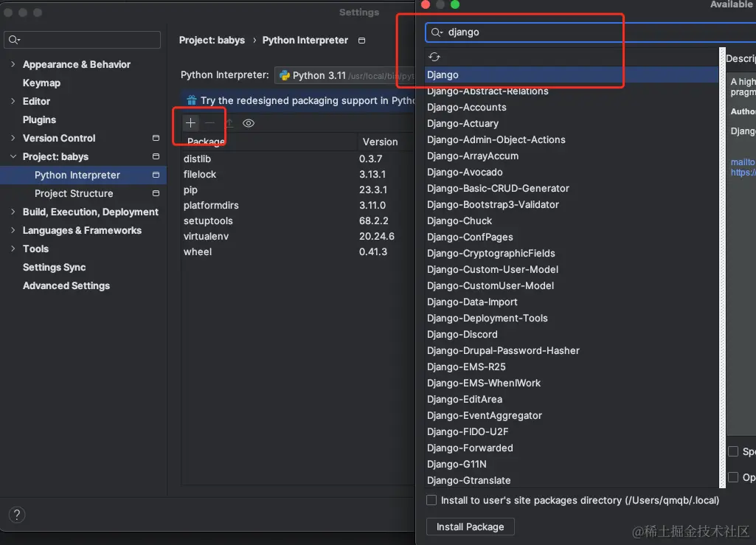Click the upgrade package arrow icon

(x=229, y=123)
